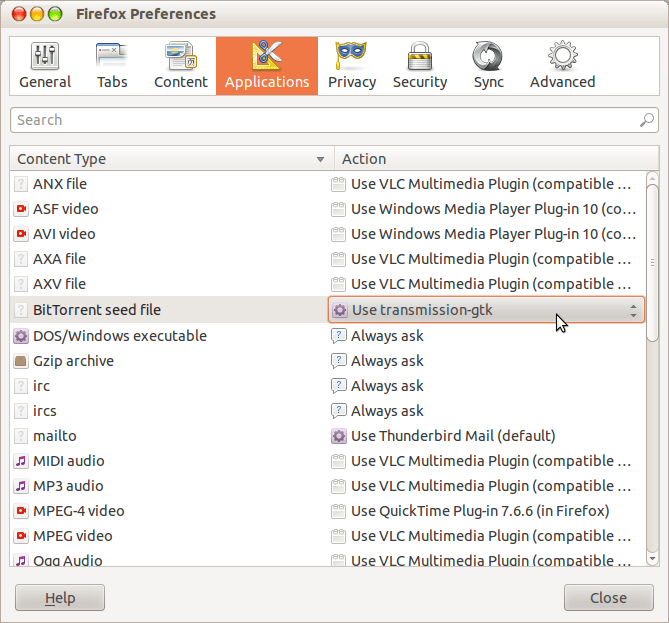
Task: Open the Sync preferences pane
Action: tap(488, 66)
